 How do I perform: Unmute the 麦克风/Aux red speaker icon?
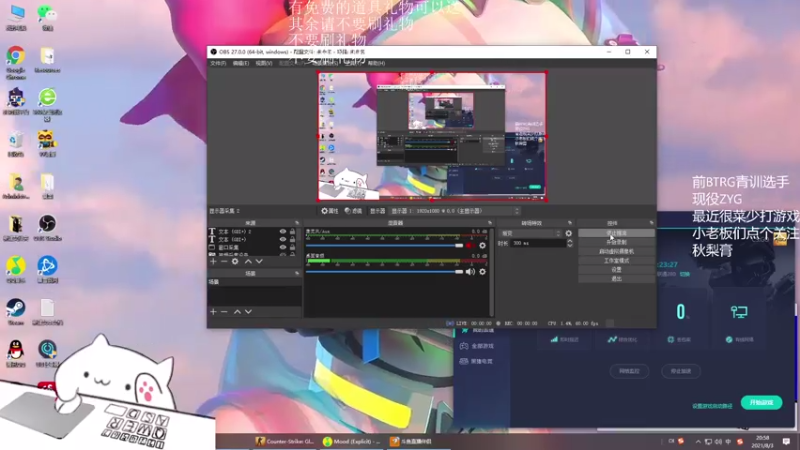click(470, 245)
